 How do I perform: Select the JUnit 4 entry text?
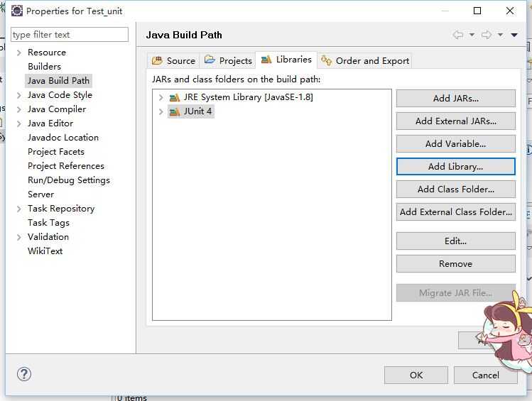(197, 111)
